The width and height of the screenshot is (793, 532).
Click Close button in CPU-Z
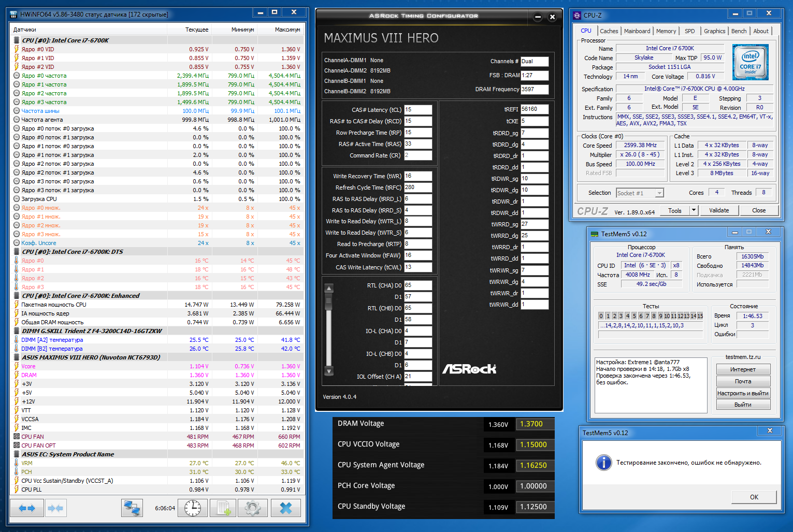coord(759,210)
